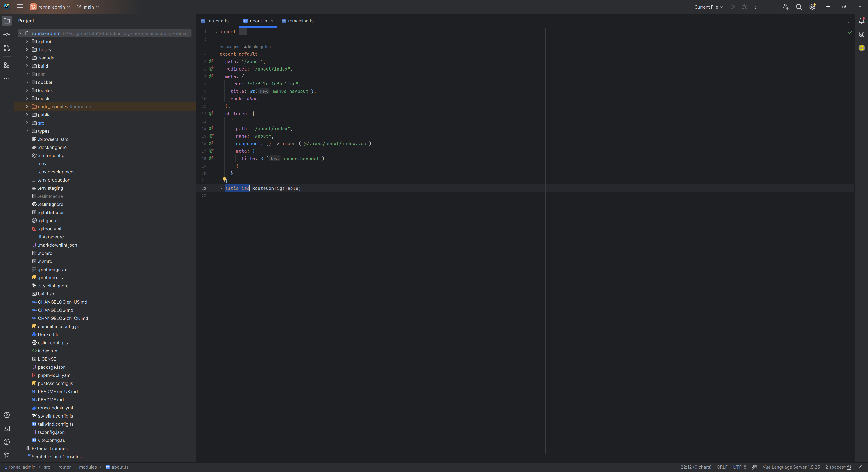Open the yellow plugin tool window
Image resolution: width=868 pixels, height=472 pixels.
tap(862, 48)
